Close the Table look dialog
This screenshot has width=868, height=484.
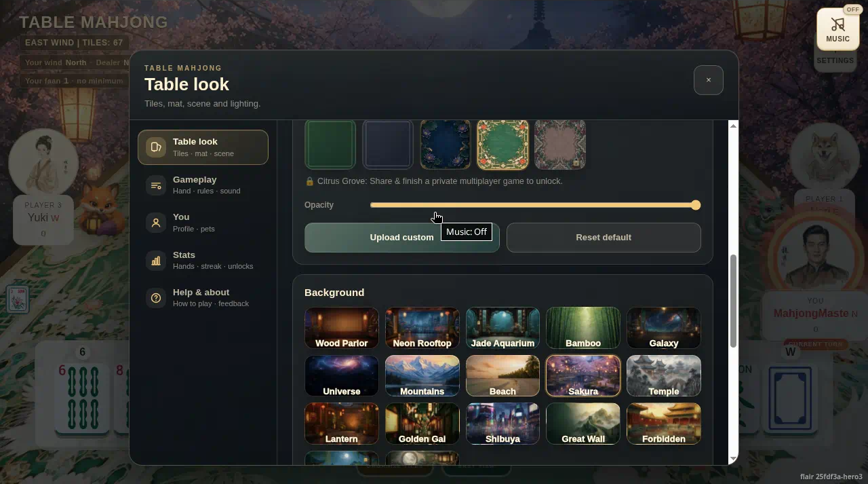709,80
